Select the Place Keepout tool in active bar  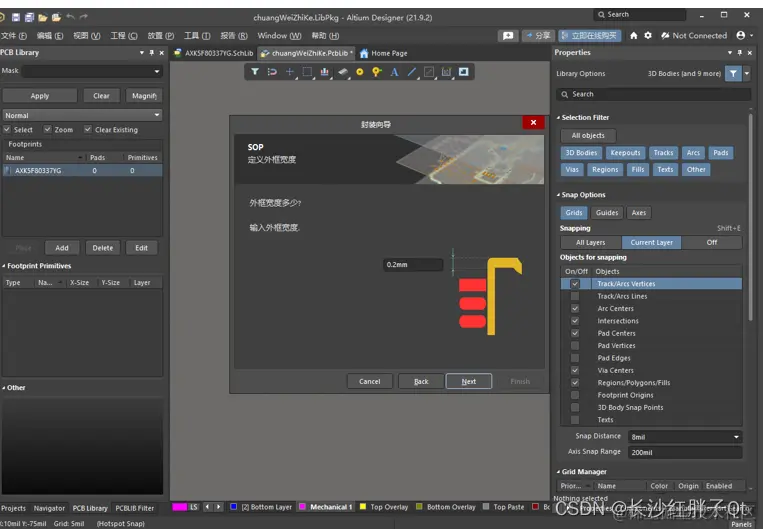[429, 72]
